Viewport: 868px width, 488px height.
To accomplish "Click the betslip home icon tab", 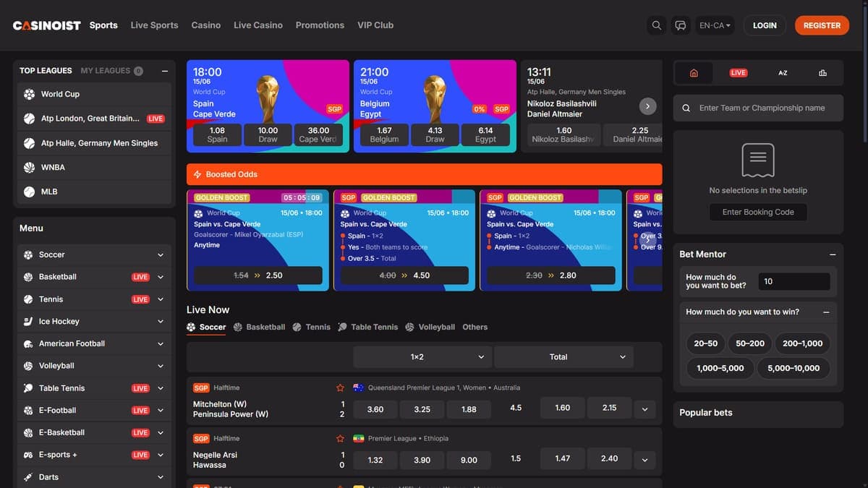I will (x=694, y=73).
